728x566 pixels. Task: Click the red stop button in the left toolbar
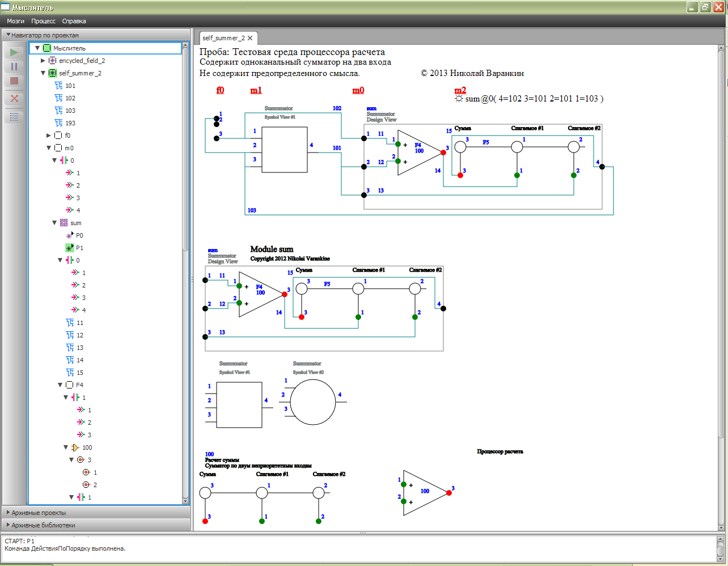pos(14,81)
